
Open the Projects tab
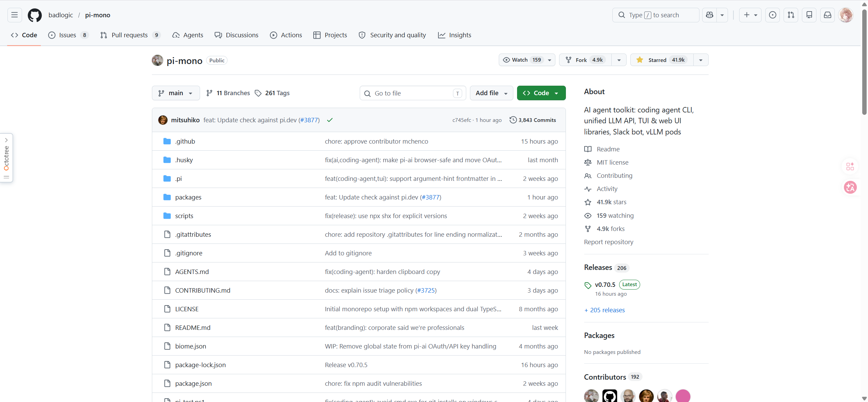click(330, 35)
